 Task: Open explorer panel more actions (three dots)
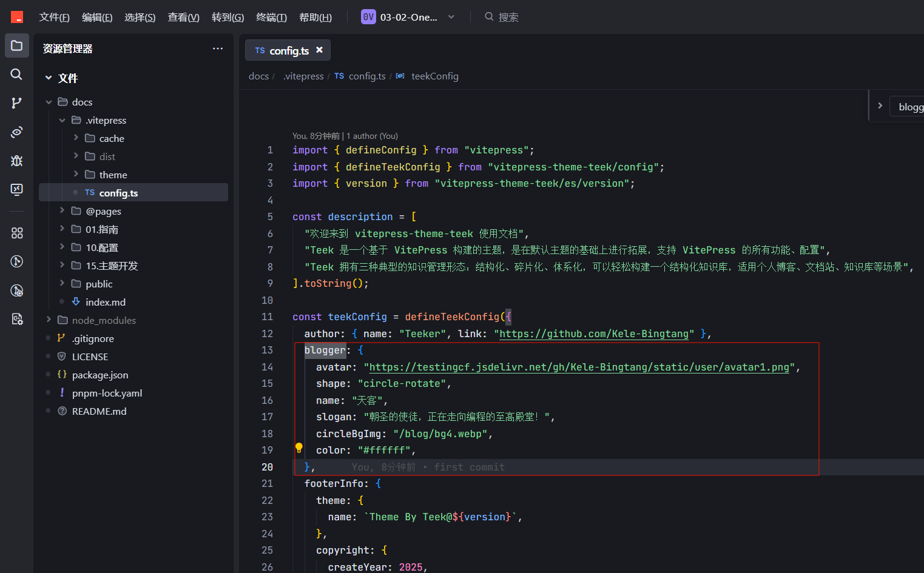[x=218, y=49]
